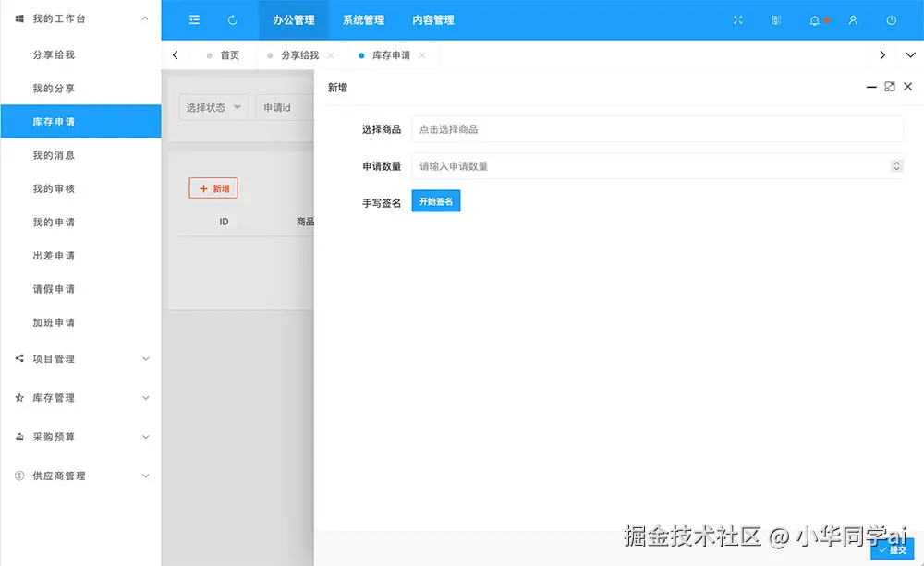Click the ID column header

coord(224,222)
